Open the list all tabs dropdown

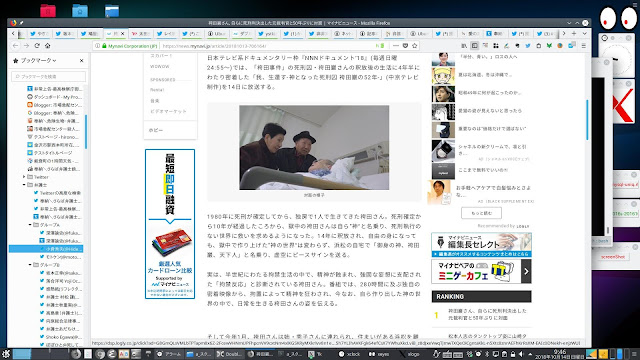pyautogui.click(x=584, y=33)
